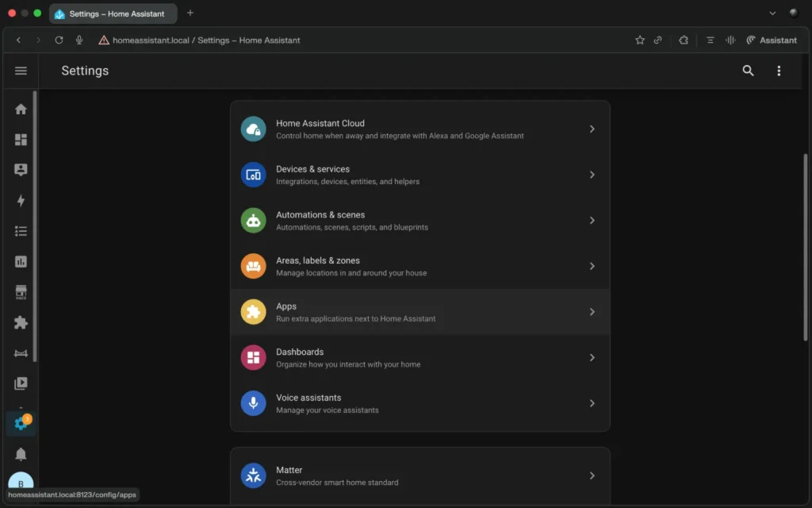812x508 pixels.
Task: Open Settings gear icon with badge
Action: [x=21, y=424]
